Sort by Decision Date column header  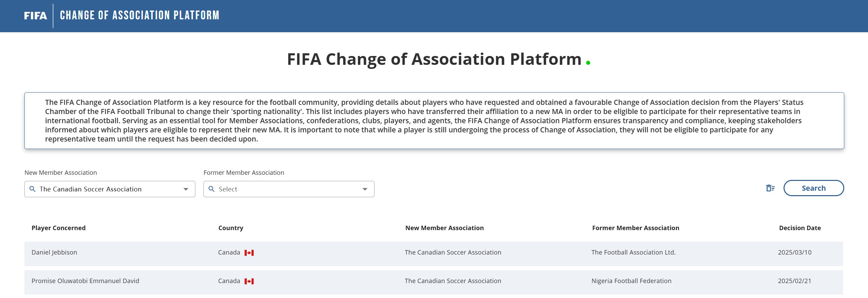click(x=800, y=228)
